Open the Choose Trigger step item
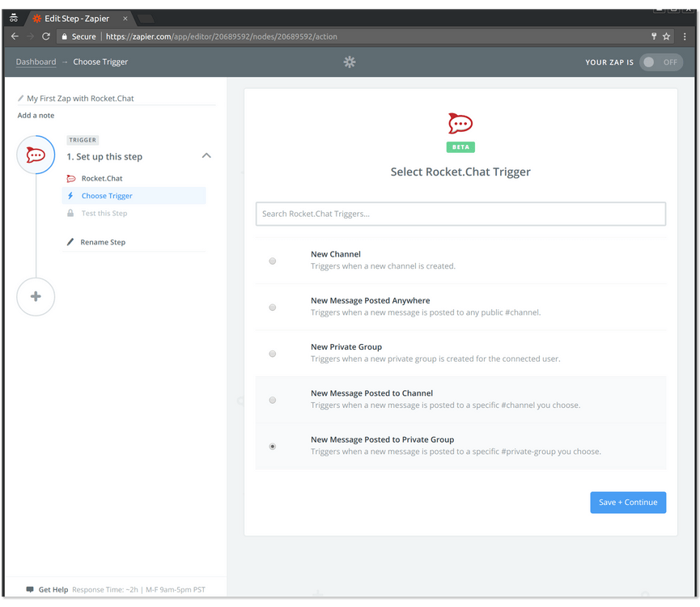The height and width of the screenshot is (607, 700). coord(134,196)
